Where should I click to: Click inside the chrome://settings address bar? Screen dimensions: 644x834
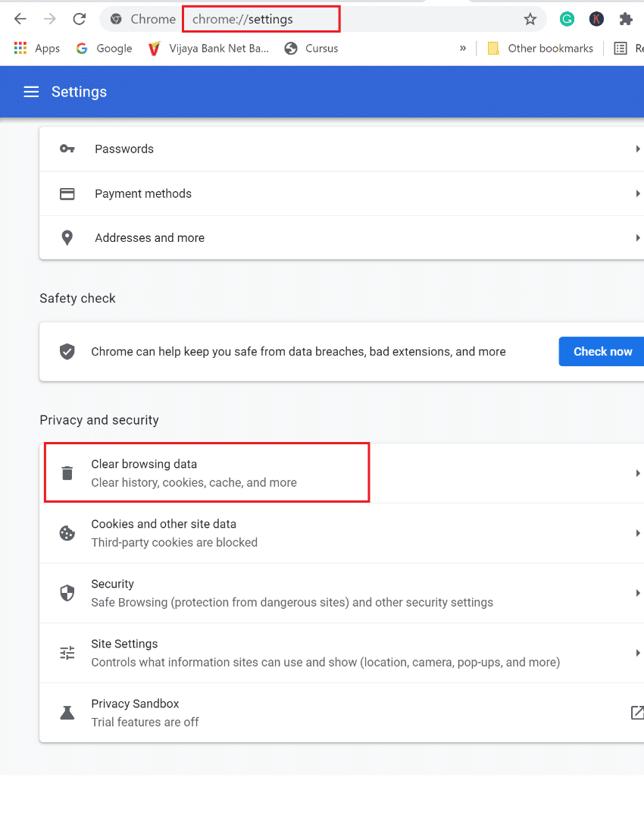click(261, 18)
